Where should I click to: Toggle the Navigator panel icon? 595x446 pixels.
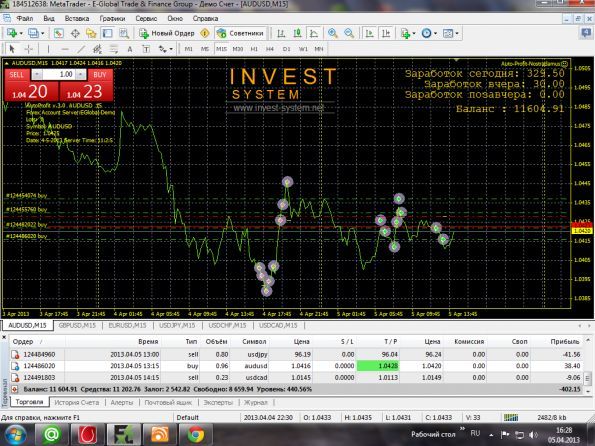pos(91,33)
